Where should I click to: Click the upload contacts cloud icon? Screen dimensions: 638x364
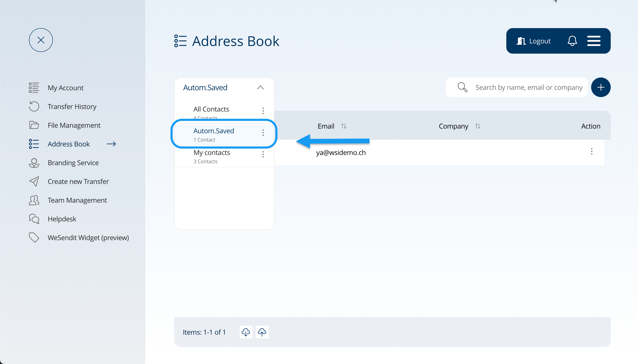pos(262,332)
